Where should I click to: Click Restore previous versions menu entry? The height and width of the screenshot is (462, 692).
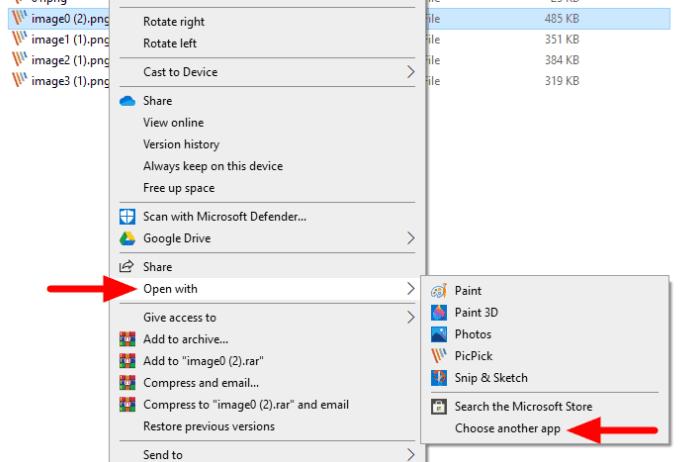pyautogui.click(x=209, y=427)
